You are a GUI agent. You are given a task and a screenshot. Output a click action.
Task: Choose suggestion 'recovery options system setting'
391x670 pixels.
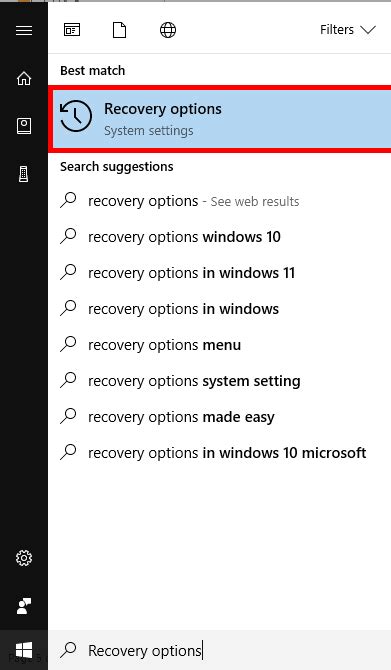pyautogui.click(x=220, y=381)
